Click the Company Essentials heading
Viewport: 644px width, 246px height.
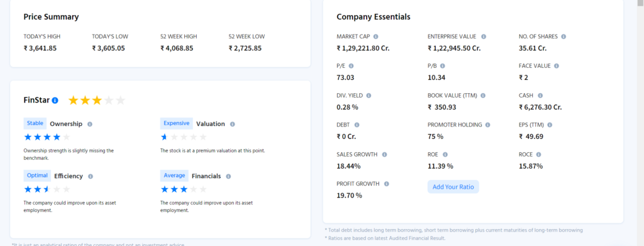374,17
